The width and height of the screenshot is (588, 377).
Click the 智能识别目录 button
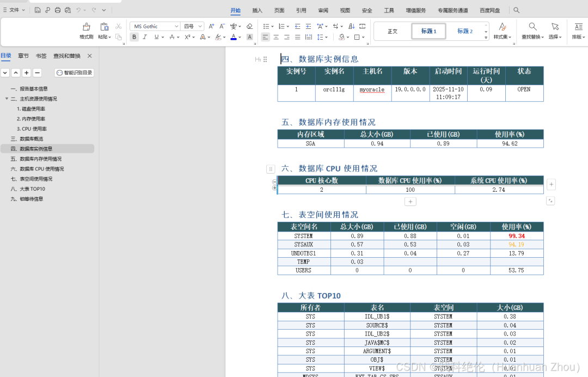[74, 72]
